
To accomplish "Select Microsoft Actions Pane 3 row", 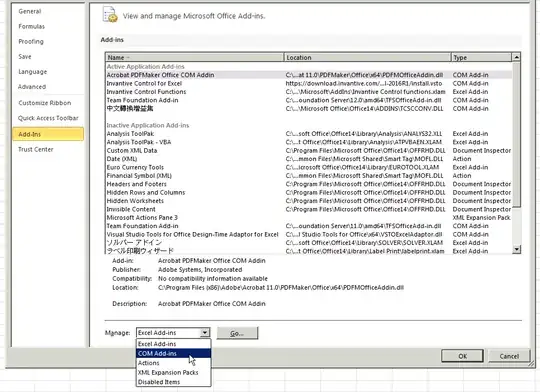I will coord(309,218).
